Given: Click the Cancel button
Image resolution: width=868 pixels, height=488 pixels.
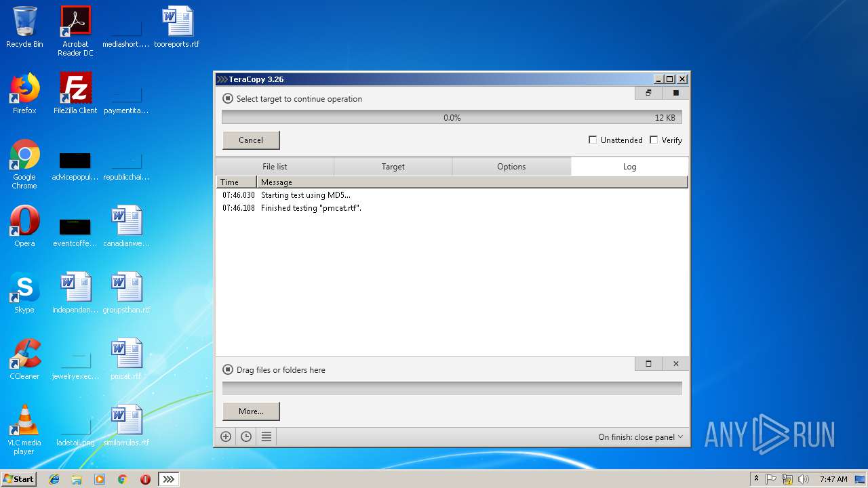Looking at the screenshot, I should pos(251,140).
